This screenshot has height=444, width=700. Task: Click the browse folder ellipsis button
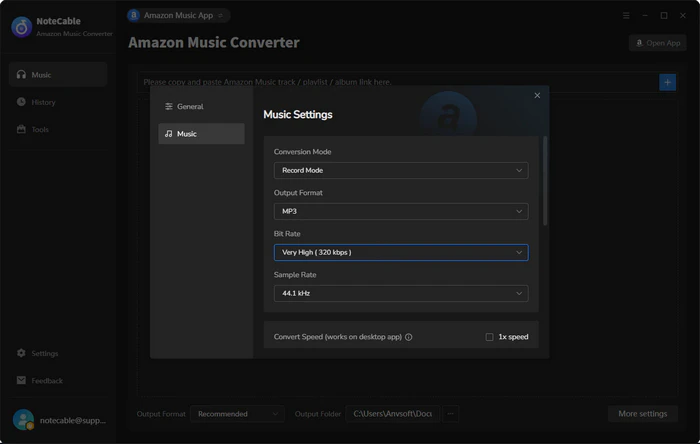pos(450,414)
